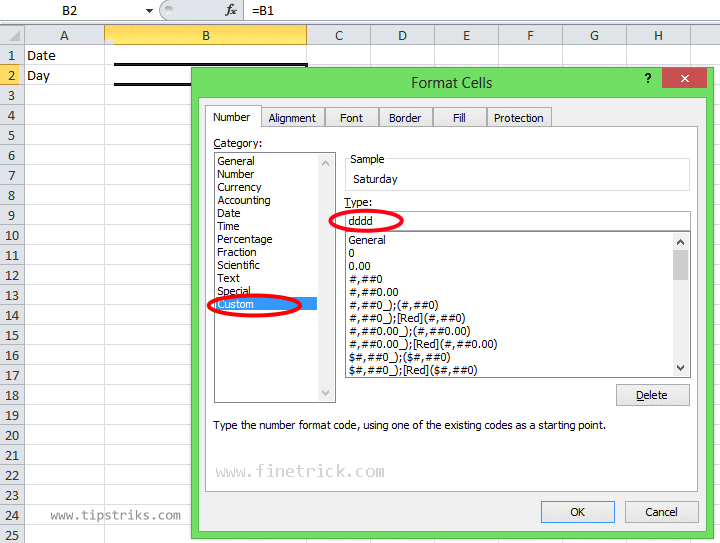Click the fx insert function icon
720x543 pixels.
click(x=231, y=10)
